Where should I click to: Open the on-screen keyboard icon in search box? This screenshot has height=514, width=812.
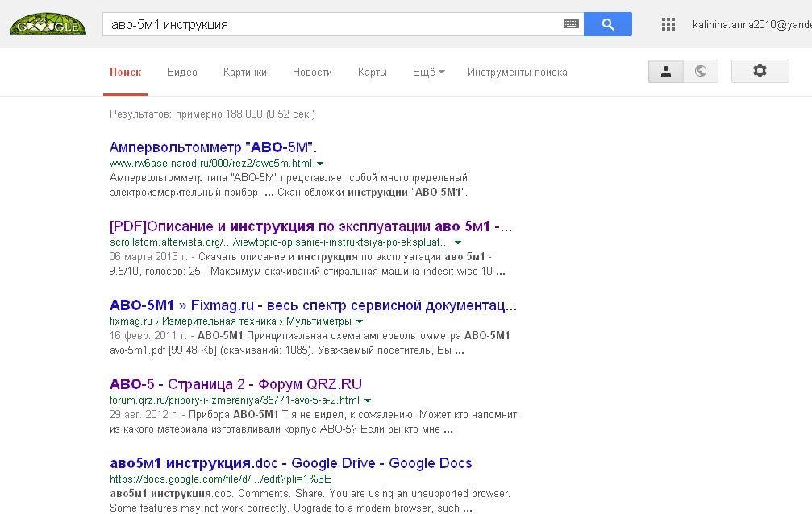[x=571, y=24]
